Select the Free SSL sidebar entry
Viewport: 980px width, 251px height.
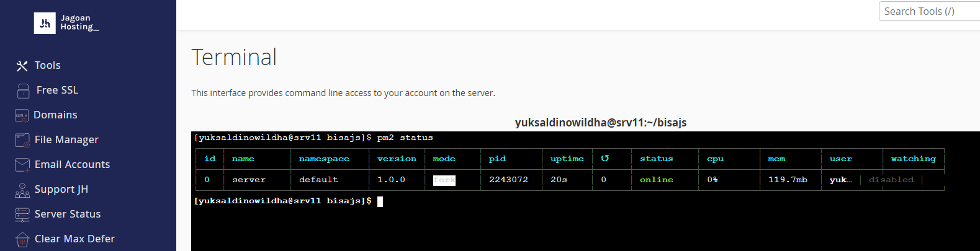[57, 90]
